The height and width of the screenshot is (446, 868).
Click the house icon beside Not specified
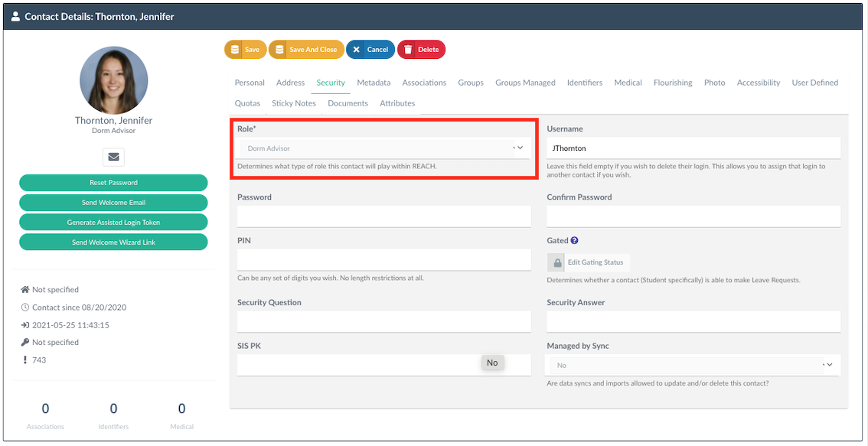tap(25, 289)
